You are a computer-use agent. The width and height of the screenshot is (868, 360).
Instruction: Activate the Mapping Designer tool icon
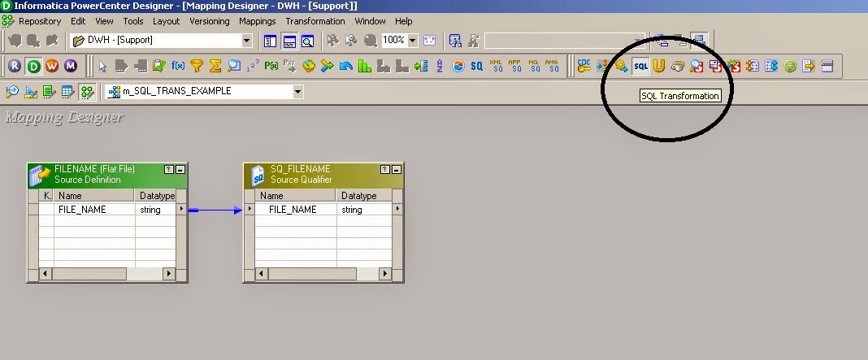coord(87,91)
